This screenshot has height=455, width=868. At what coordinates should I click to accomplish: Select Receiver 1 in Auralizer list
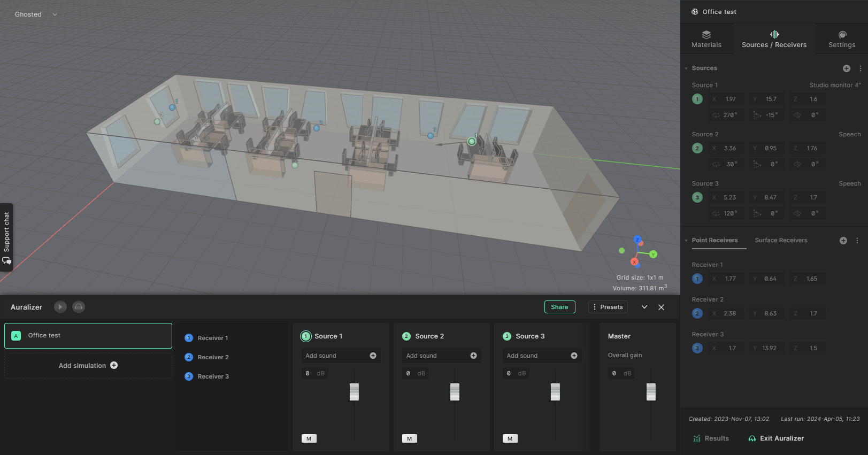[206, 338]
